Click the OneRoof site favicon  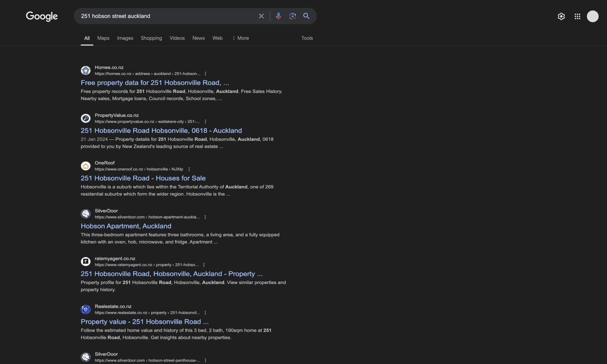click(86, 166)
